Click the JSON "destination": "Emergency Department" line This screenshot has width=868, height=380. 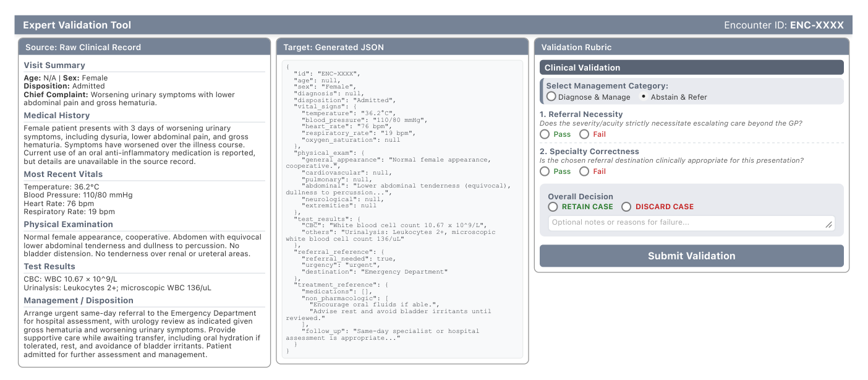click(x=374, y=272)
